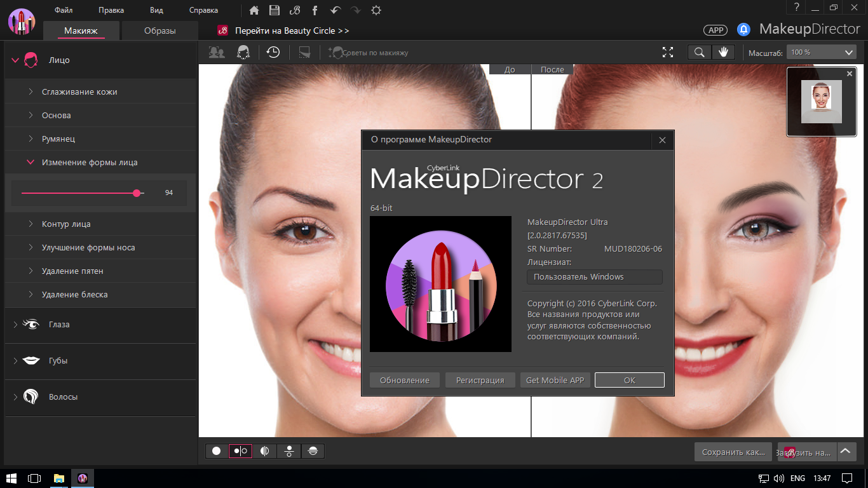Click the APP badge button
This screenshot has height=488, width=868.
[x=715, y=30]
